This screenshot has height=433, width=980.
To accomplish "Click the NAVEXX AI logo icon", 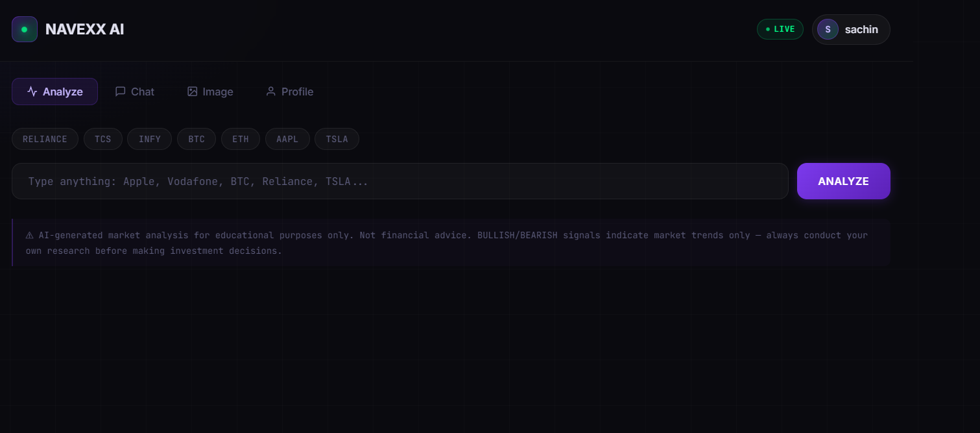I will (x=25, y=29).
